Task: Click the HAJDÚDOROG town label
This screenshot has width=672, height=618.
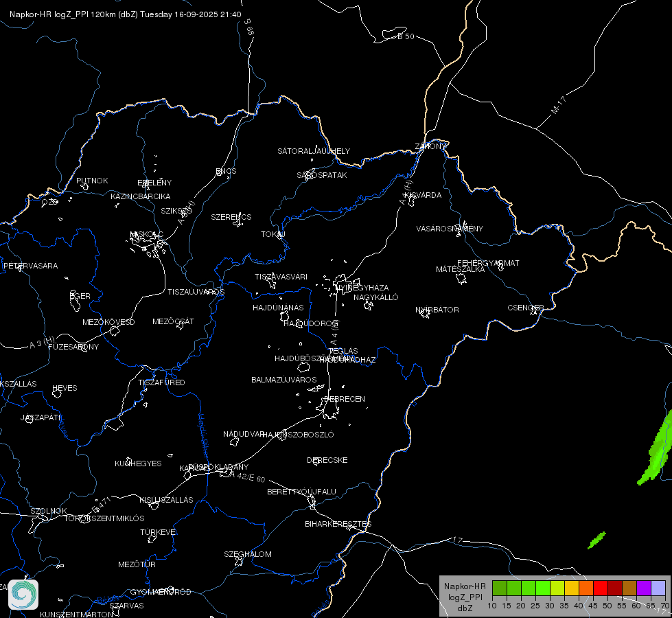Action: (x=312, y=323)
